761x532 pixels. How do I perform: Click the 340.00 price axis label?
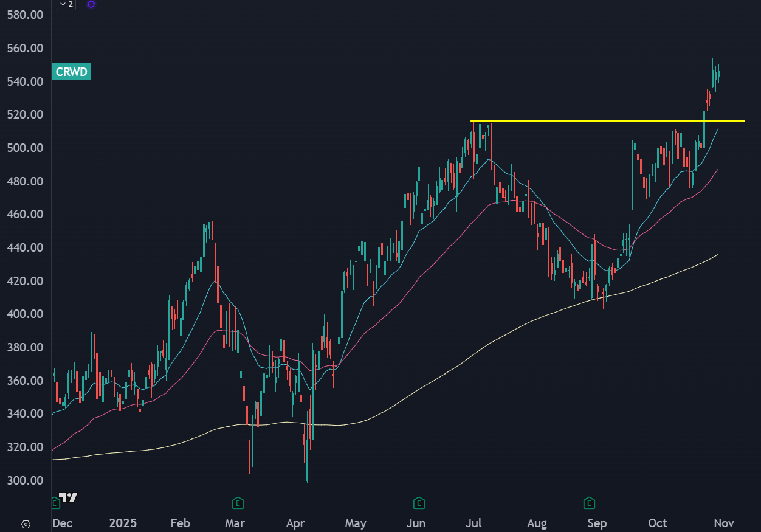(24, 413)
